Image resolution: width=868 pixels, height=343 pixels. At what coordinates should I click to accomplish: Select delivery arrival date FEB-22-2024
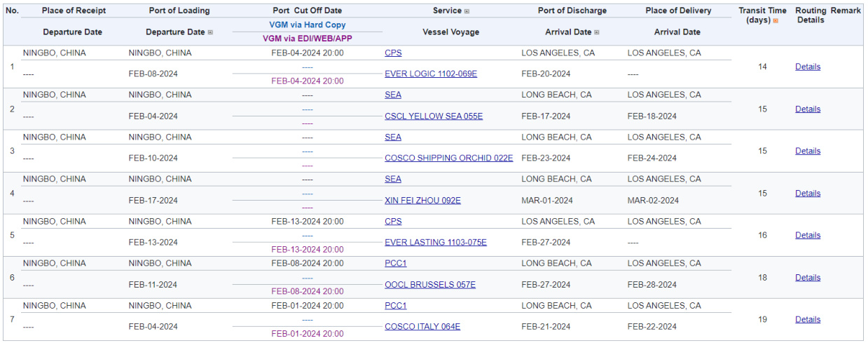click(652, 327)
